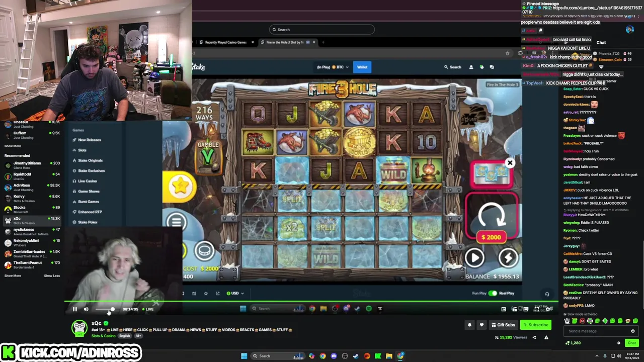Screen dimensions: 644x362
Task: Turn on notifications with the bell icon
Action: tap(469, 325)
